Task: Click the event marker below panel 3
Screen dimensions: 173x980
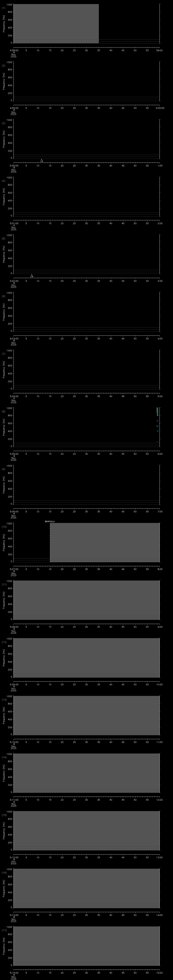Action: coord(41,160)
